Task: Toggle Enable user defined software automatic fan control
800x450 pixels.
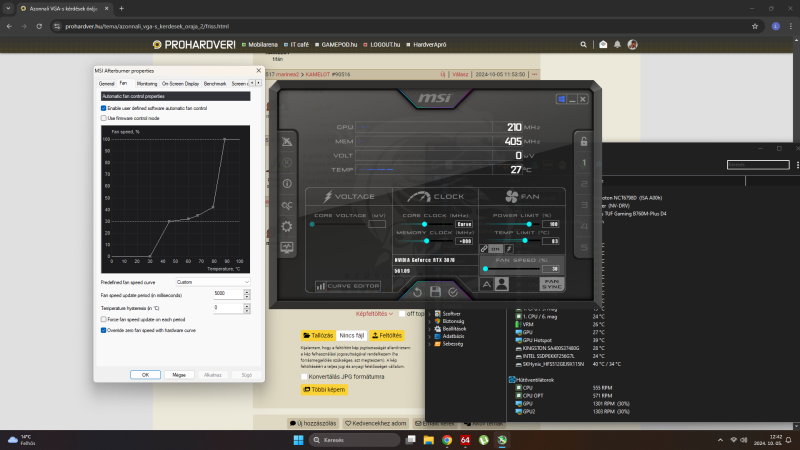Action: (x=104, y=108)
